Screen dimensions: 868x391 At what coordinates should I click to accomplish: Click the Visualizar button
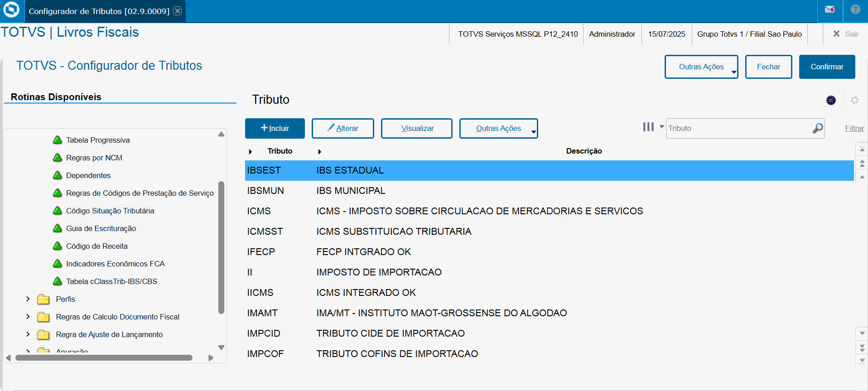pos(417,128)
